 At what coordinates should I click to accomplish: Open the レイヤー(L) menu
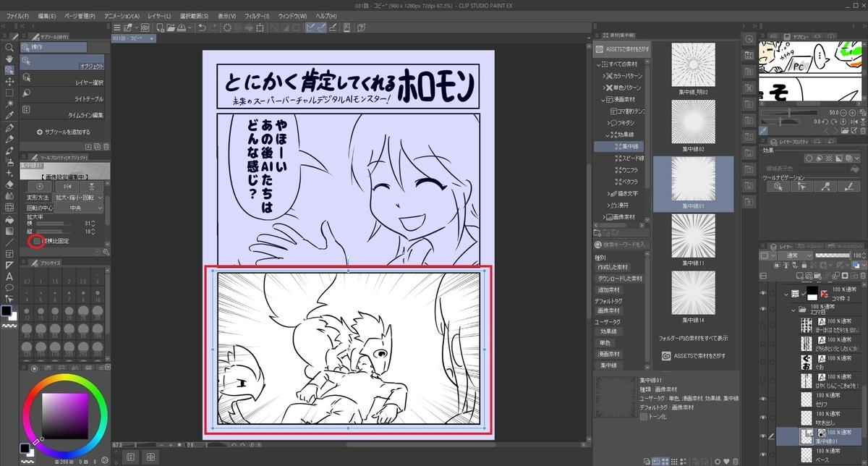(159, 15)
